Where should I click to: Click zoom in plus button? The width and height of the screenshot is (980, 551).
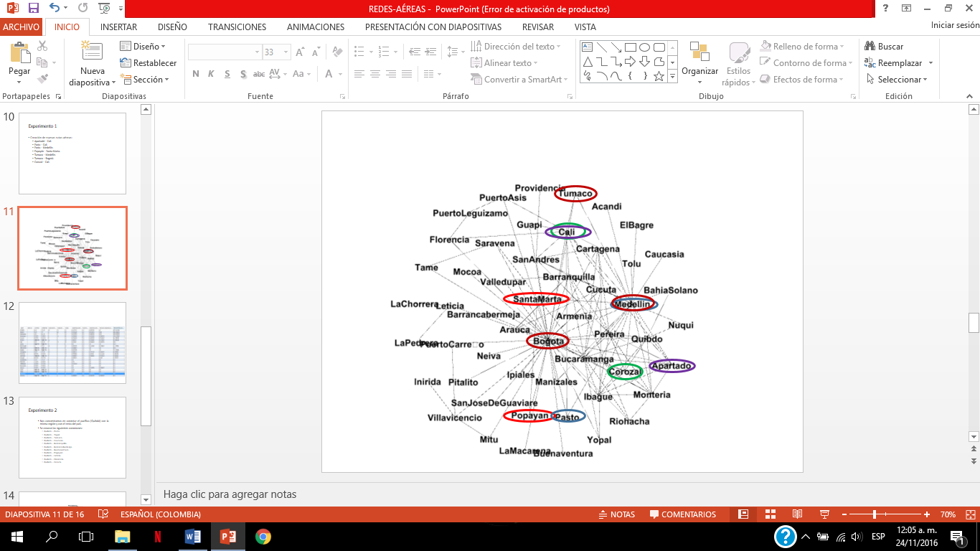point(927,514)
